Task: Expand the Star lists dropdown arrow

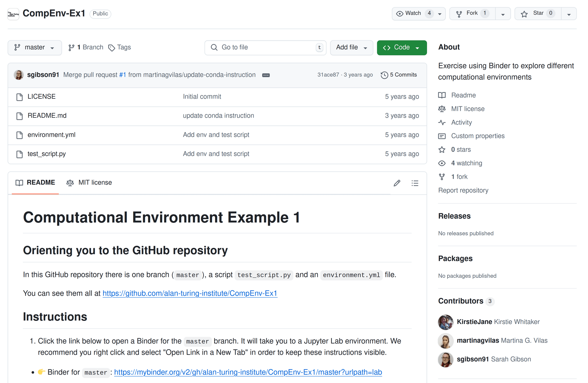Action: 569,14
